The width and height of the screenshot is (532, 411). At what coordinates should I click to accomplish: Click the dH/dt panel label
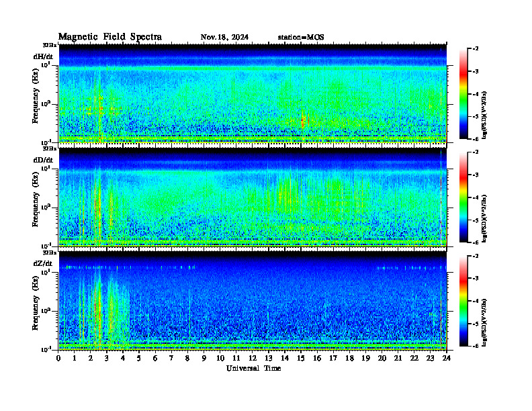[x=43, y=56]
